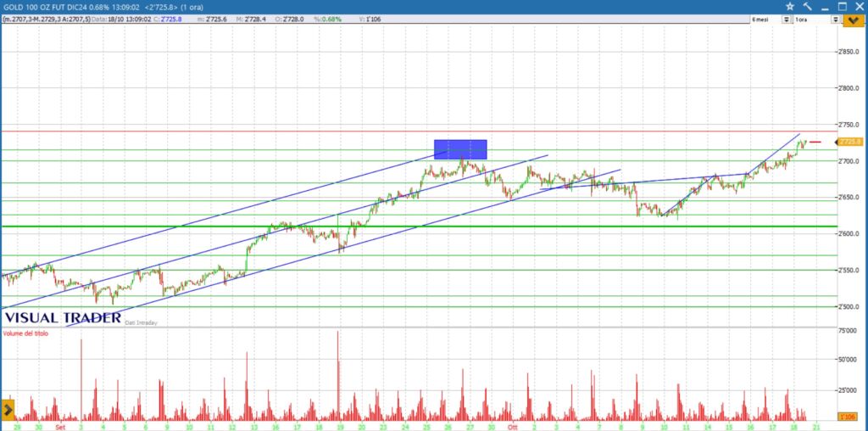The image size is (868, 431).
Task: Open the '6 mesi' period dropdown
Action: point(787,20)
